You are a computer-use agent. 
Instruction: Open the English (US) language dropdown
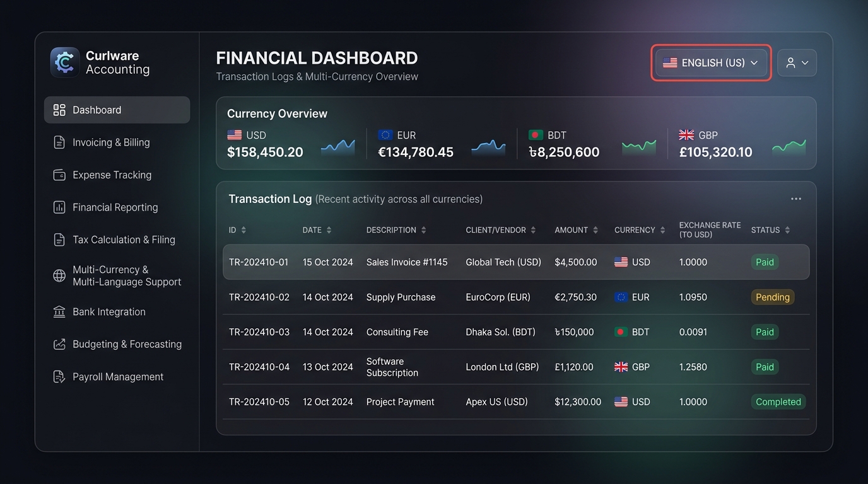click(x=711, y=63)
